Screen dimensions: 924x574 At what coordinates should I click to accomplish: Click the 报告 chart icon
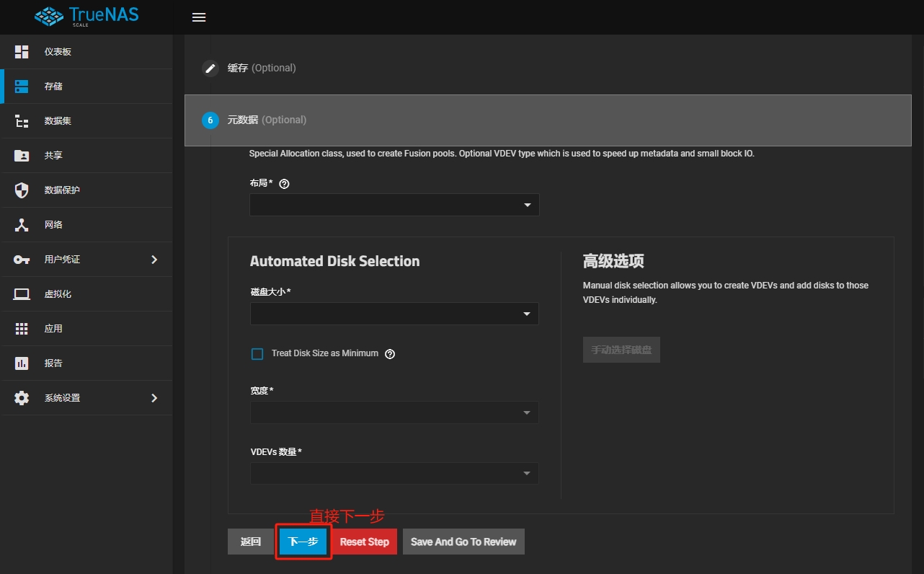pyautogui.click(x=22, y=363)
